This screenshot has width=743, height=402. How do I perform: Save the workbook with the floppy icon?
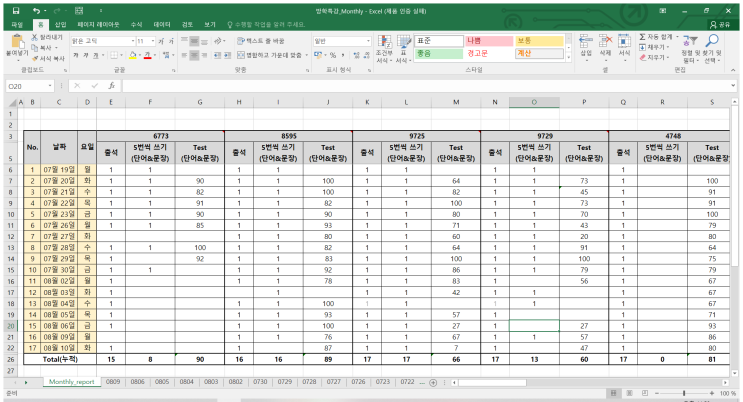click(x=16, y=10)
